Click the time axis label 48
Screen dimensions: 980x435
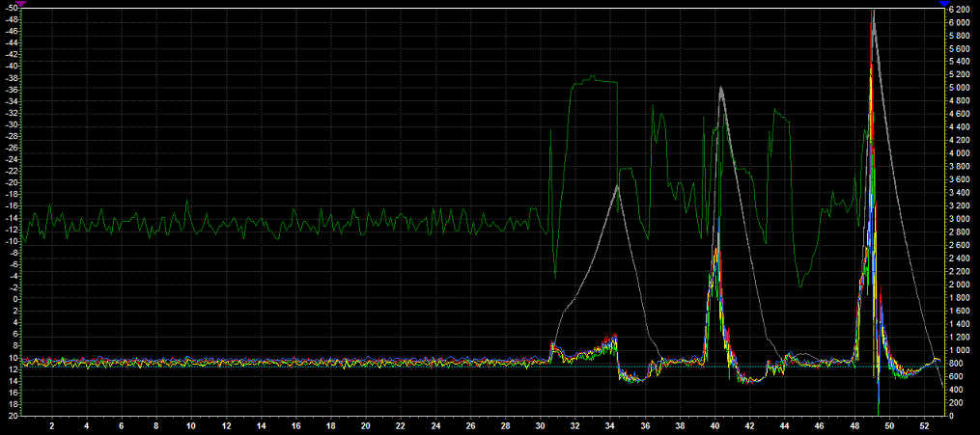[x=855, y=425]
